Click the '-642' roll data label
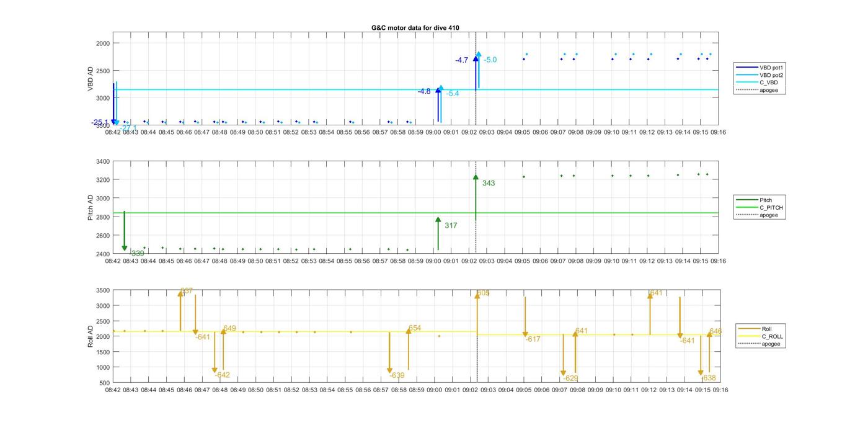 click(x=223, y=375)
